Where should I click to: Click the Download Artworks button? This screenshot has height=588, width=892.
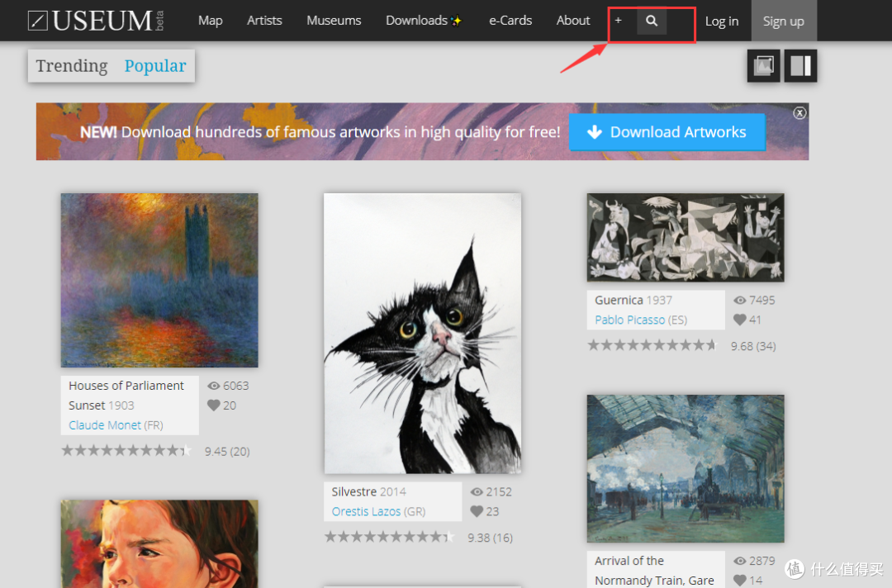[x=667, y=132]
